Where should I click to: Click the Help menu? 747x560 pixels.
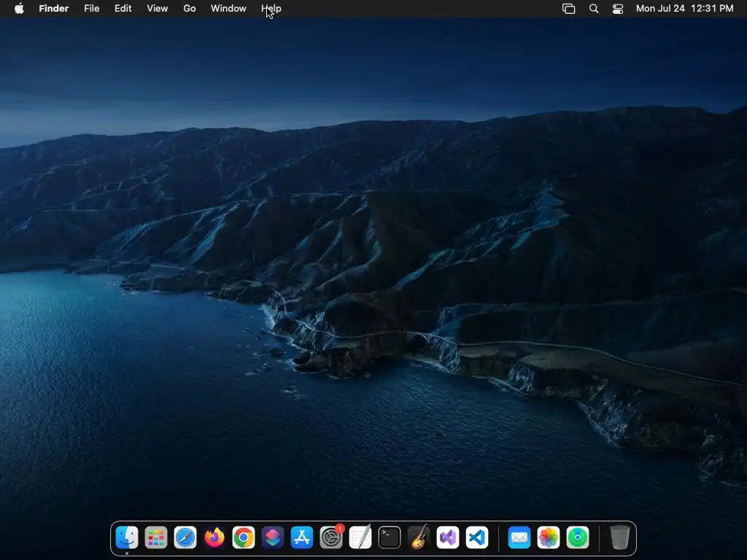coord(271,9)
